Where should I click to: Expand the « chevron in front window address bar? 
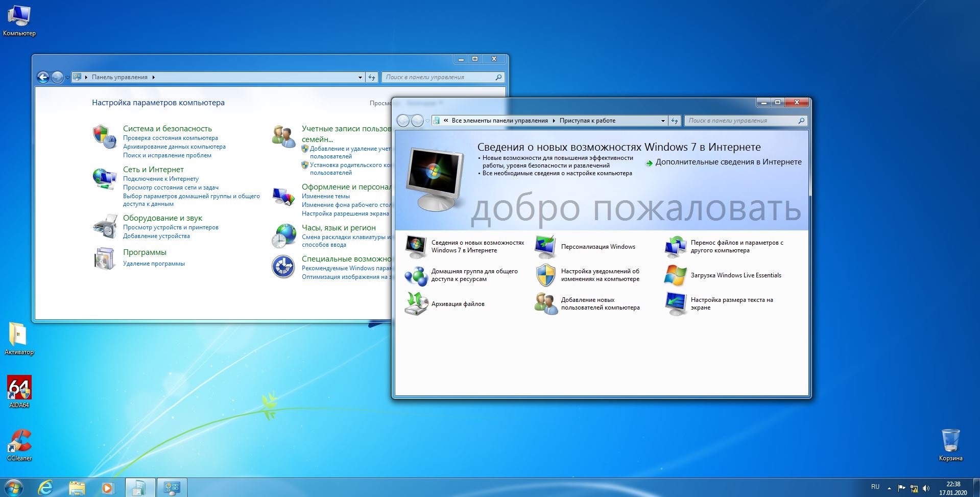[x=446, y=121]
